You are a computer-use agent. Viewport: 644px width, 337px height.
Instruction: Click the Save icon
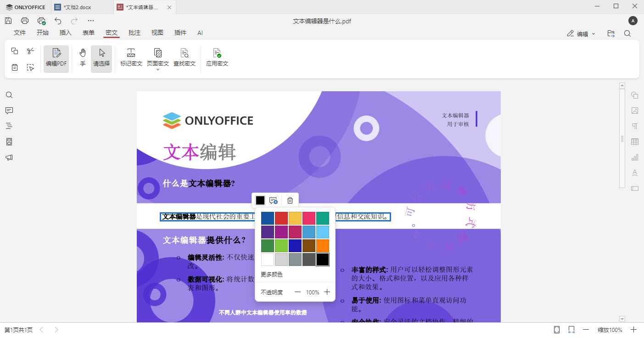8,20
